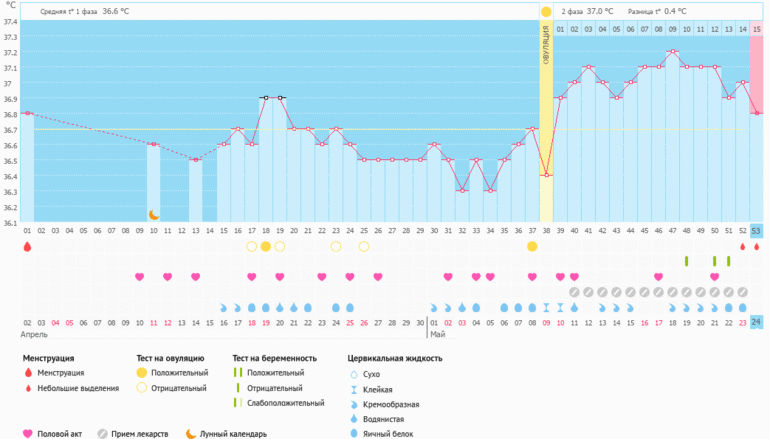
Task: Click the heart icon in the Половой акт legend
Action: pos(27,434)
